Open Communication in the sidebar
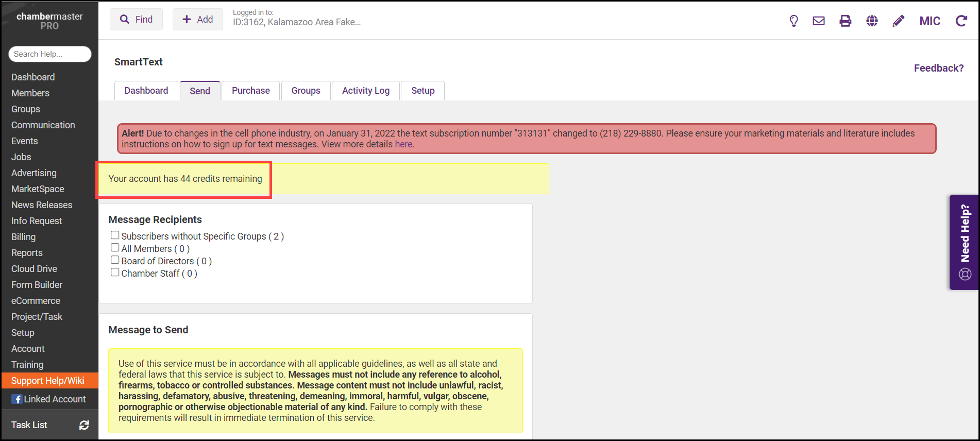The width and height of the screenshot is (980, 441). pos(43,125)
